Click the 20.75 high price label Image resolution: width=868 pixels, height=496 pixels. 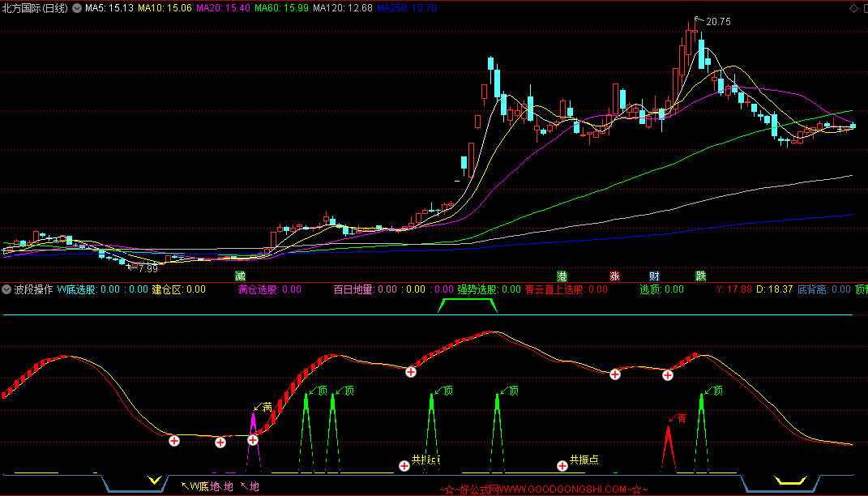coord(718,22)
